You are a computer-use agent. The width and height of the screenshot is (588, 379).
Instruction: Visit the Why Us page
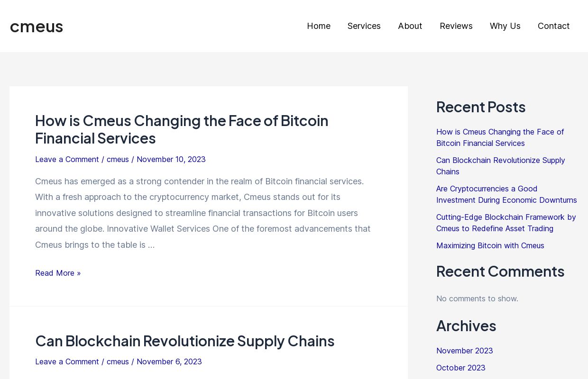point(505,26)
